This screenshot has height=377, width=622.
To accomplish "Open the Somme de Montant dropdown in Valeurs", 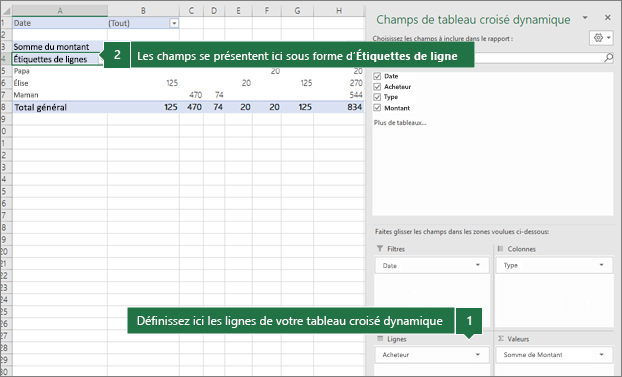I will tap(601, 354).
